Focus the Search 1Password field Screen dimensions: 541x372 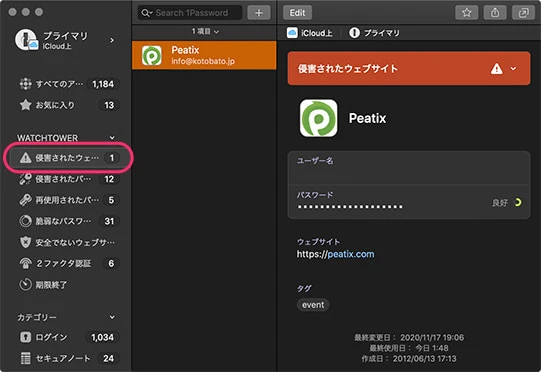[x=190, y=13]
